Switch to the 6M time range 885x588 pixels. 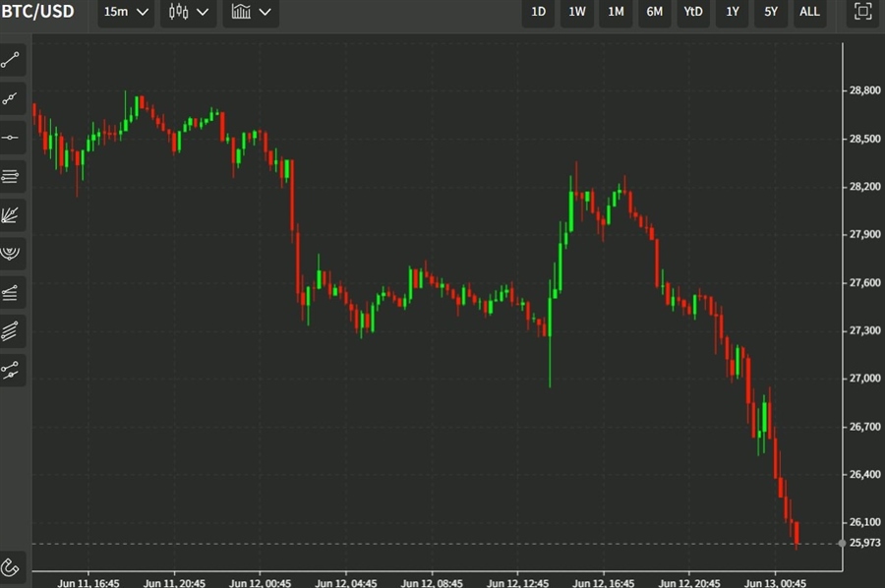[654, 12]
